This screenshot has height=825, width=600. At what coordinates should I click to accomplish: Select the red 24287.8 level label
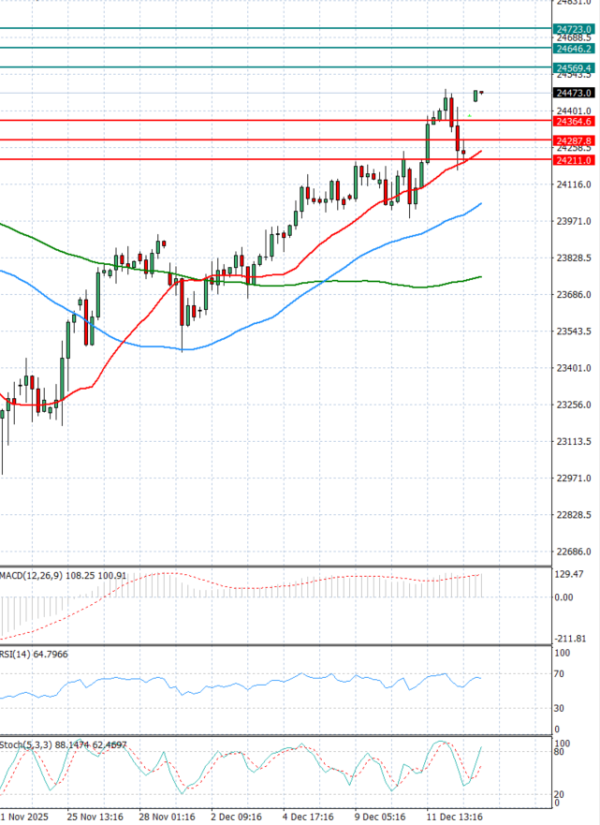(x=574, y=141)
